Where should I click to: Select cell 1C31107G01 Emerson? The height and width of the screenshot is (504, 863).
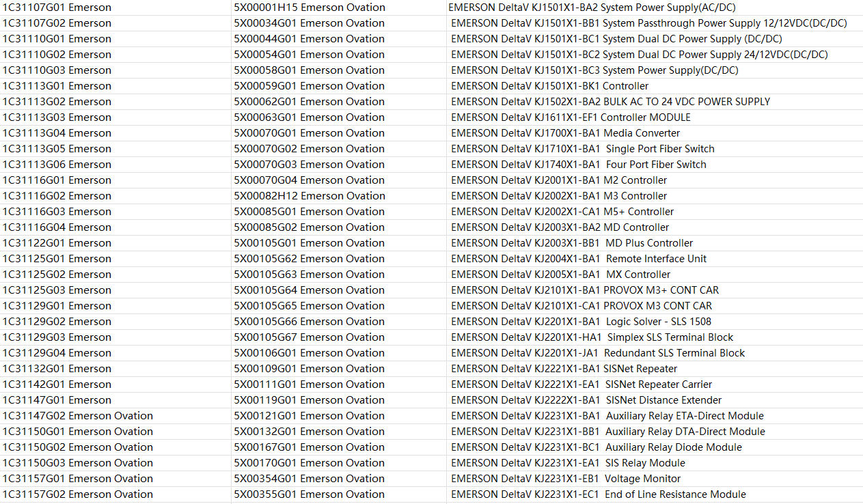(57, 8)
